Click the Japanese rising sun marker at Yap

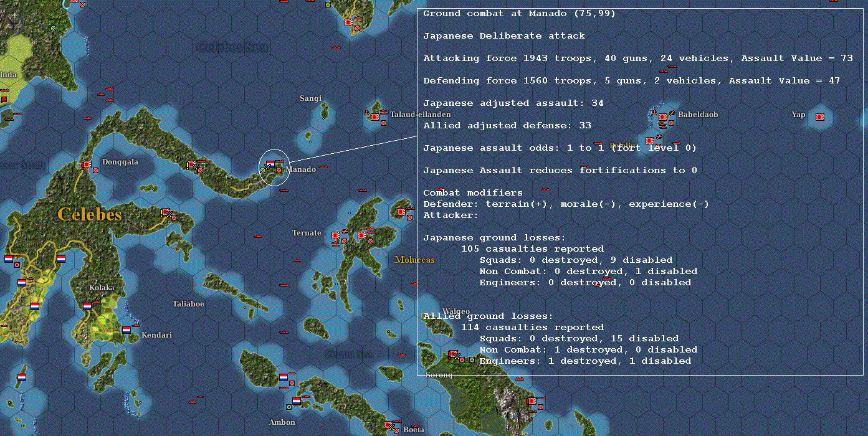tap(821, 116)
